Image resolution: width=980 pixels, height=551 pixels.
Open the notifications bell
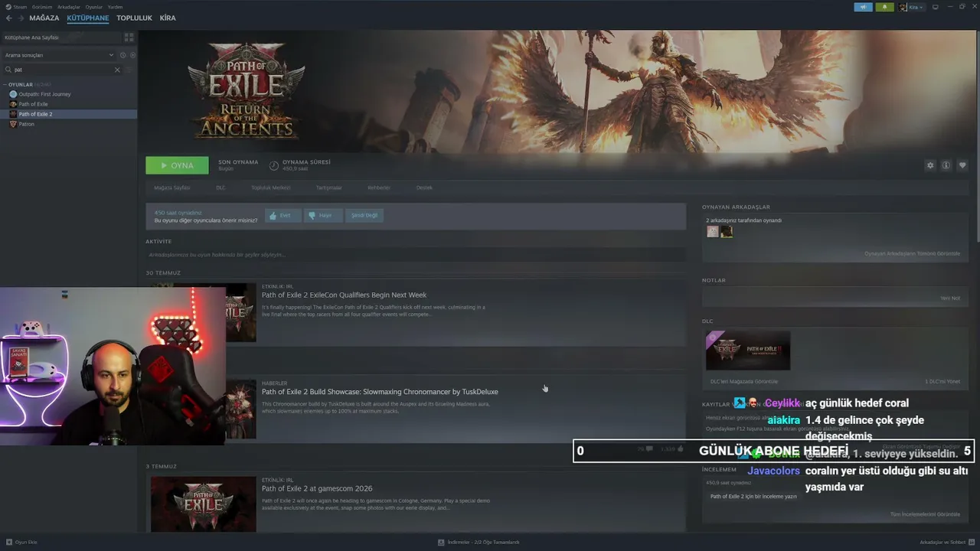point(884,7)
